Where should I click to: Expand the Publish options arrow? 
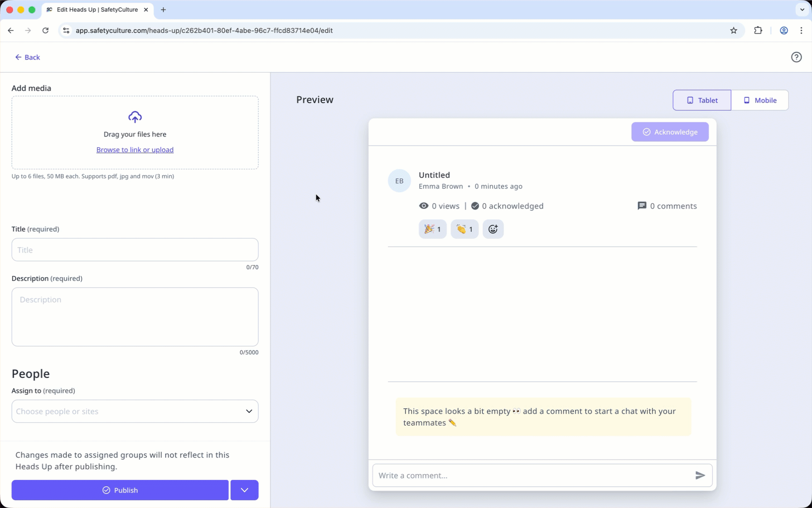click(x=245, y=490)
